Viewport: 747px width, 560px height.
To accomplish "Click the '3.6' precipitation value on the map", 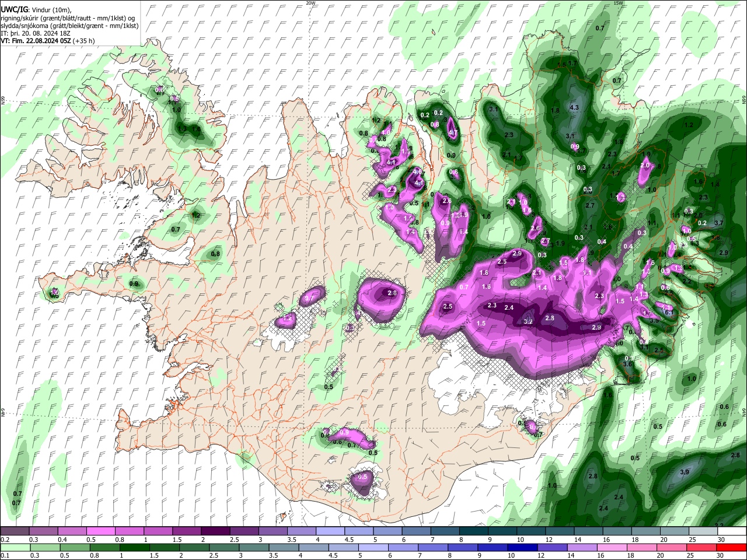I will [627, 364].
